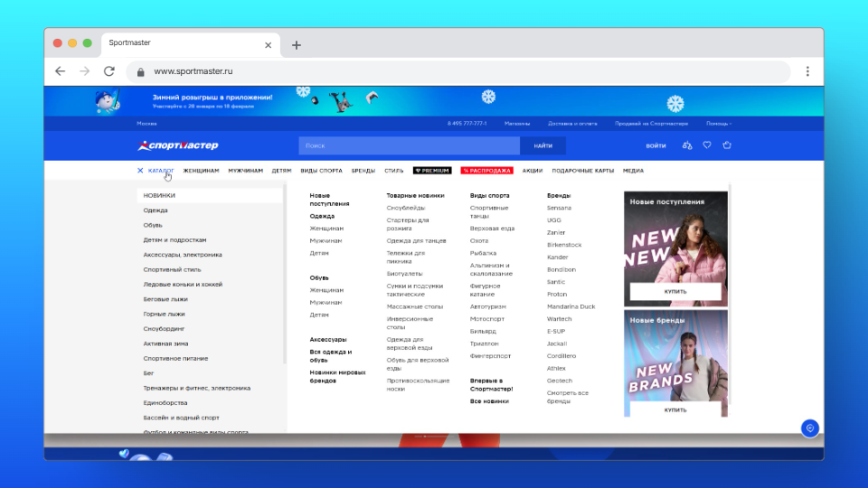Viewport: 868px width, 488px height.
Task: Open Массажные столы link
Action: (415, 306)
